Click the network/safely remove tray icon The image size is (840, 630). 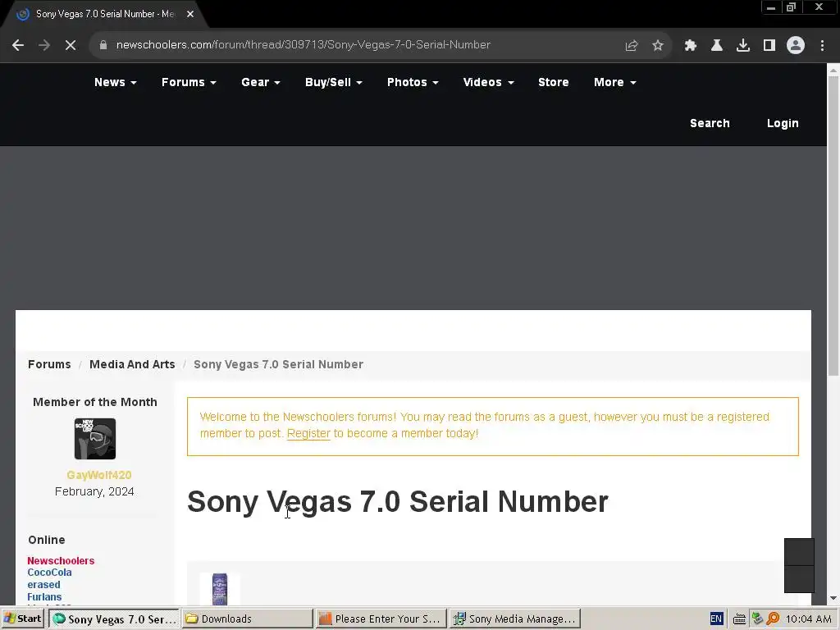[x=757, y=619]
